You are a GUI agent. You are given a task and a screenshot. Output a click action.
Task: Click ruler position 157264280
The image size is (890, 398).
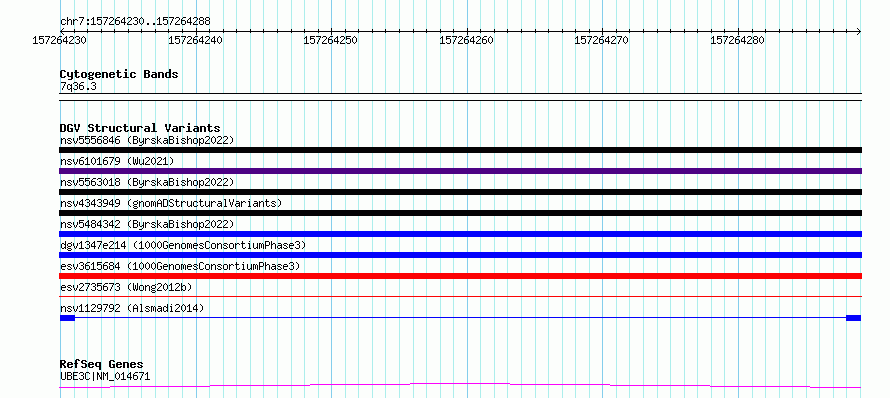tap(738, 40)
